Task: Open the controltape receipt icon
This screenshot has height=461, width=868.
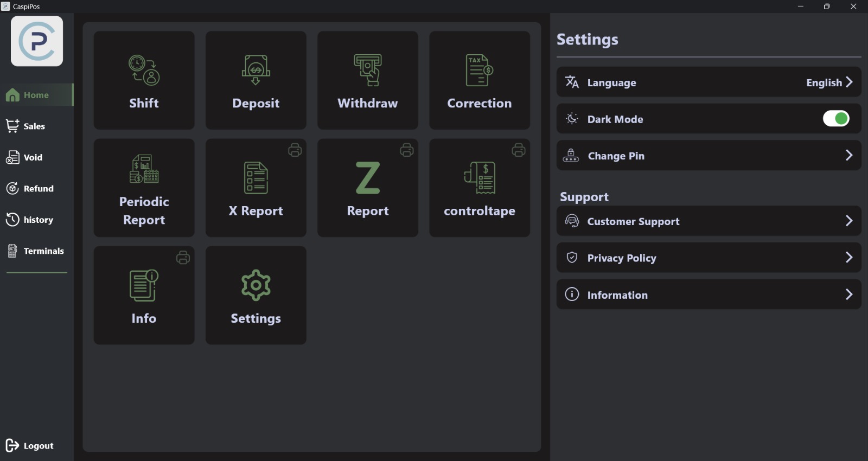Action: coord(480,178)
